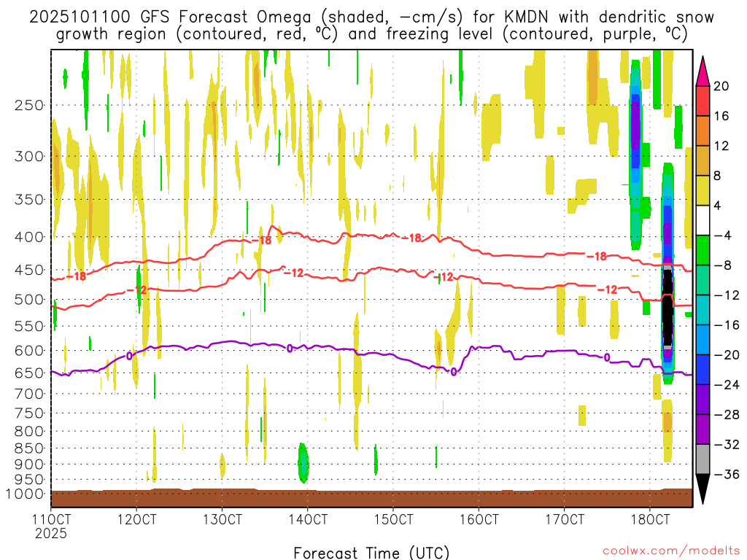747x560 pixels.
Task: Click the pink arrow atop the color bar
Action: [703, 71]
